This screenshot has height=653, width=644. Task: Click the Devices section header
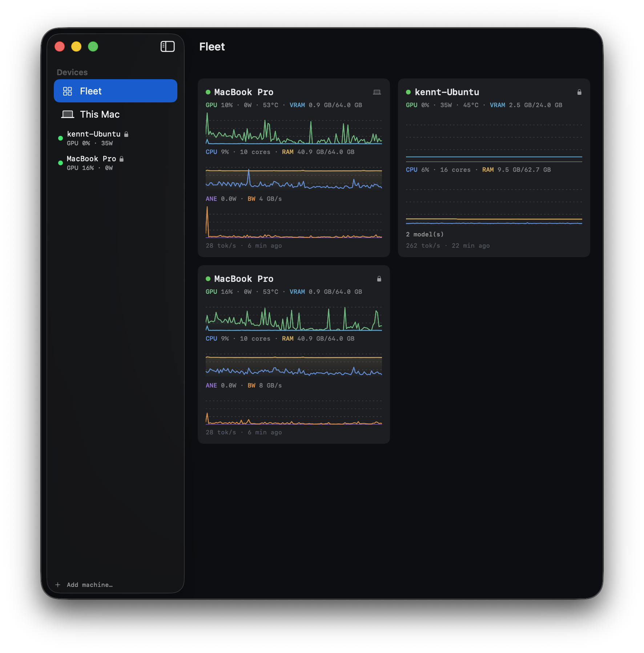pos(72,72)
